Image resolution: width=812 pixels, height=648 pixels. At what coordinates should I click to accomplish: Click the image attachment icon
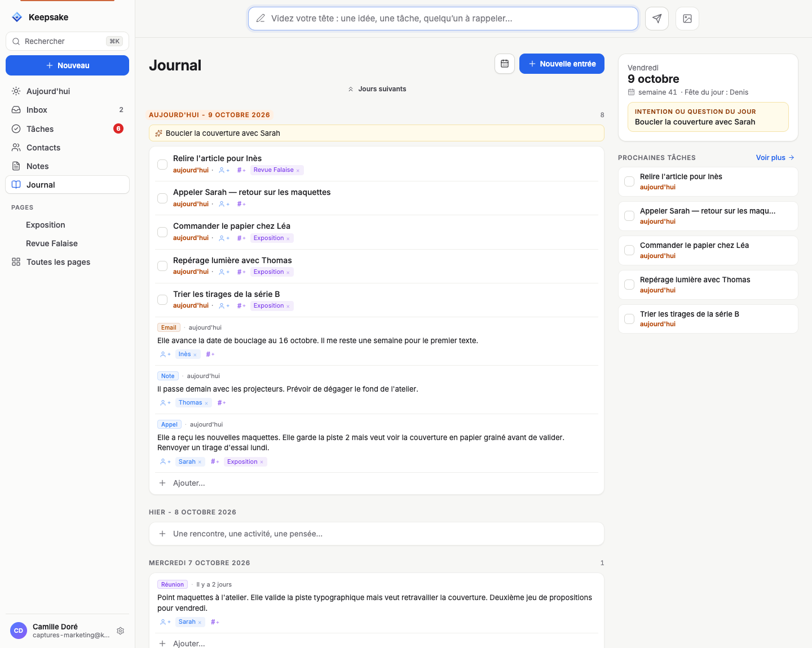click(687, 19)
